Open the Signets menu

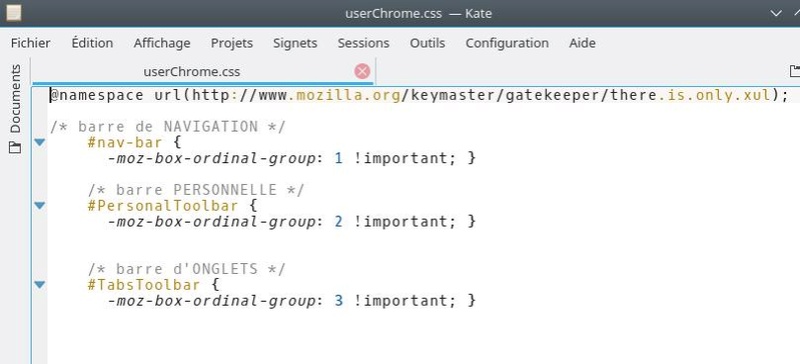(295, 43)
